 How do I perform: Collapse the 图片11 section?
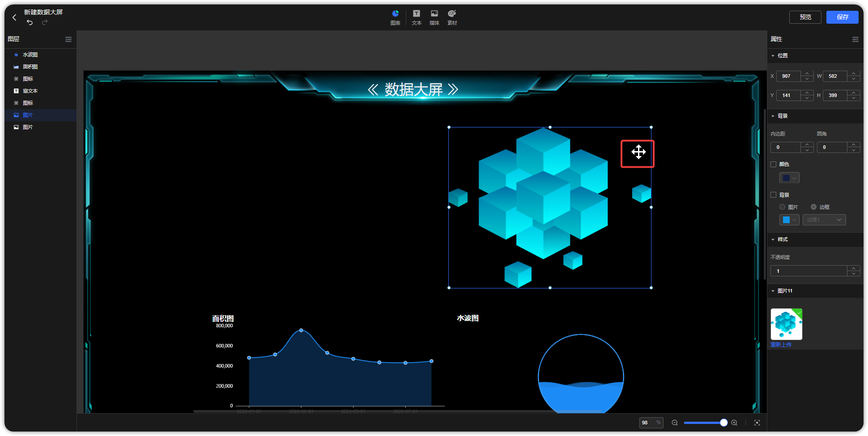[773, 291]
